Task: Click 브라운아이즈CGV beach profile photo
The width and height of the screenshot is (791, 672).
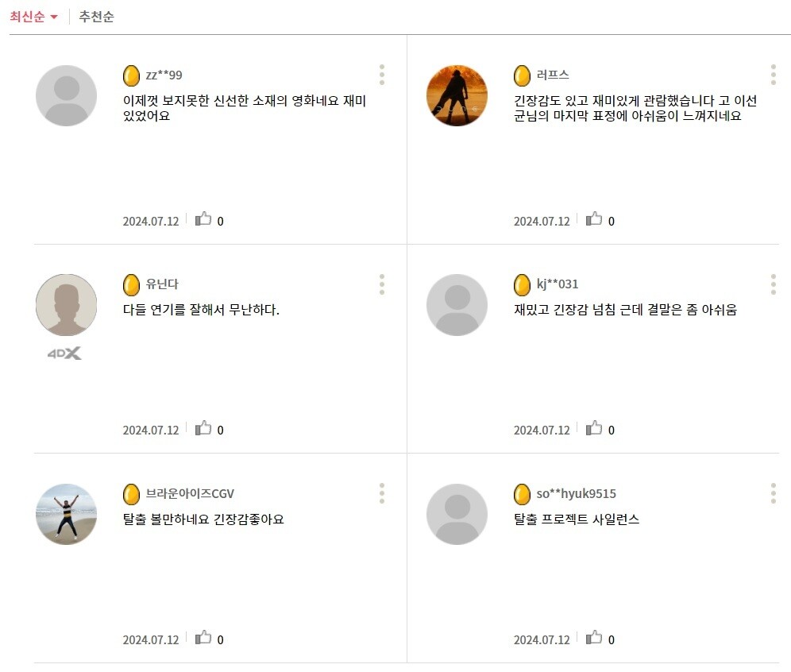Action: [66, 514]
